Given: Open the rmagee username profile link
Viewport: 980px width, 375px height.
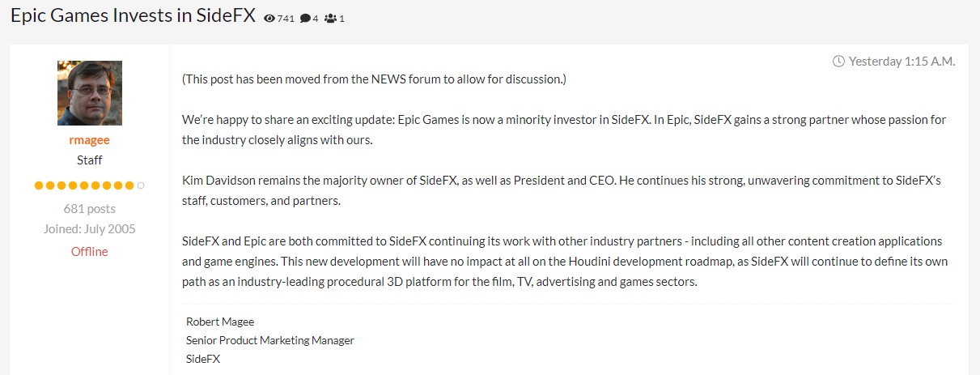Looking at the screenshot, I should coord(90,140).
